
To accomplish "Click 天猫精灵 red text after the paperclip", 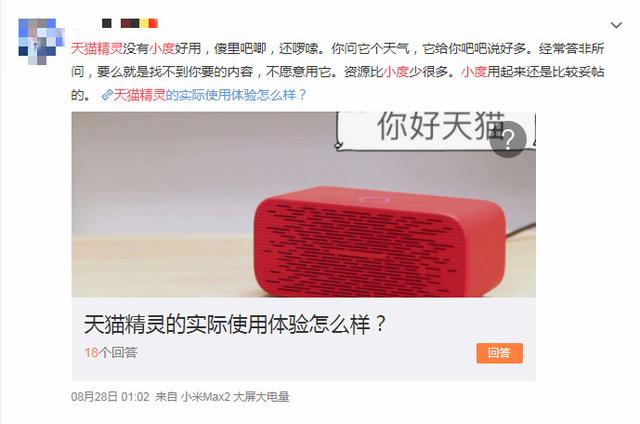I will tap(139, 95).
